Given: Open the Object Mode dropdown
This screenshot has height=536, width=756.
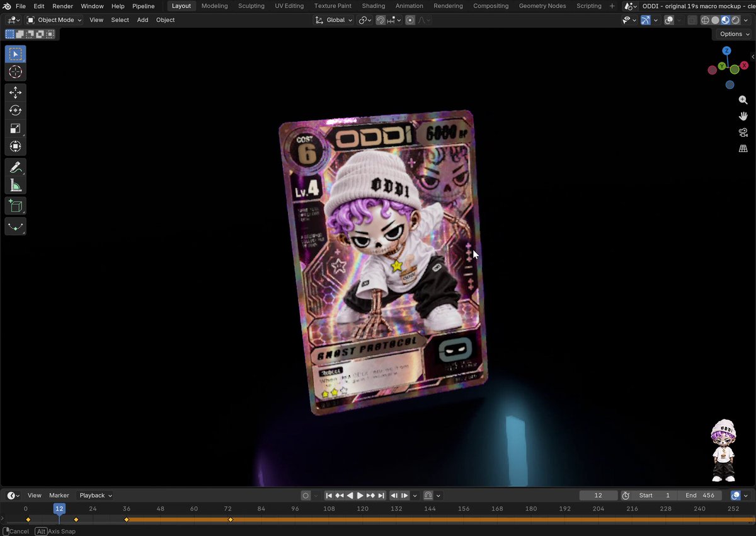Looking at the screenshot, I should point(54,20).
